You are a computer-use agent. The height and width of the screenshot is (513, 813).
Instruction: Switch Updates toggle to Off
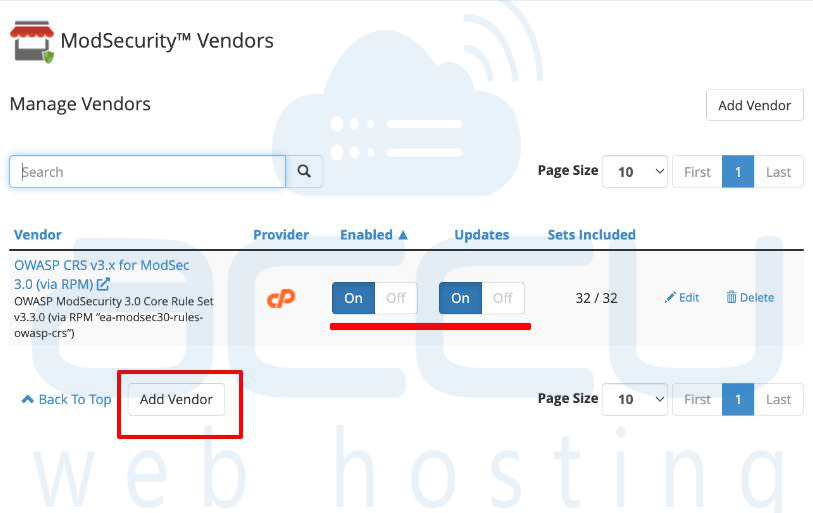(x=502, y=298)
